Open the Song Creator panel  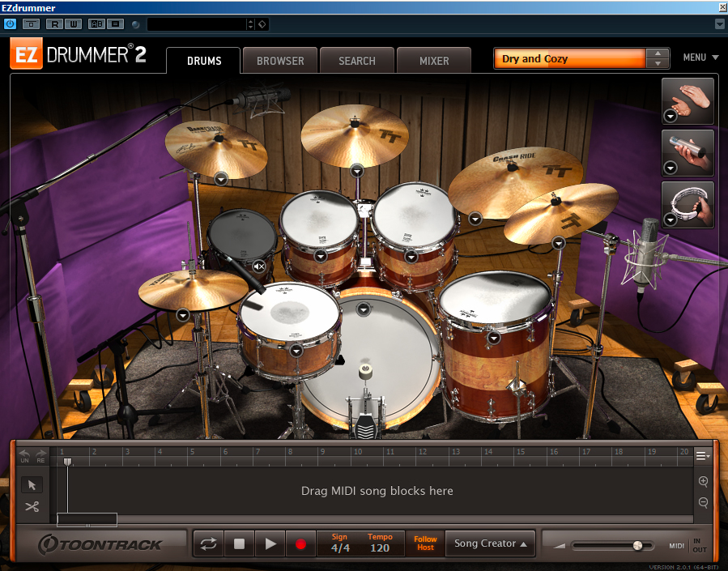(x=490, y=543)
